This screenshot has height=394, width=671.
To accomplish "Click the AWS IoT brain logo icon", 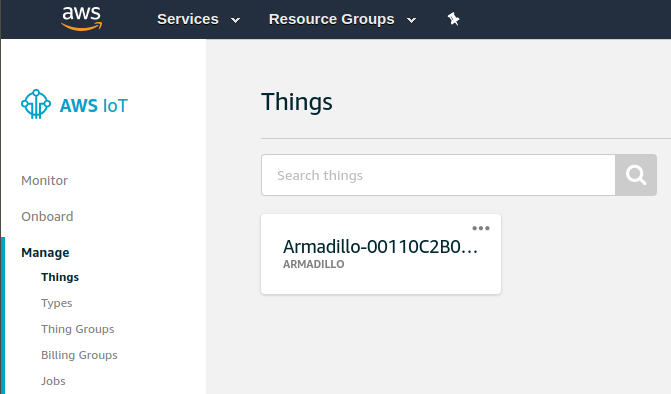I will point(36,104).
